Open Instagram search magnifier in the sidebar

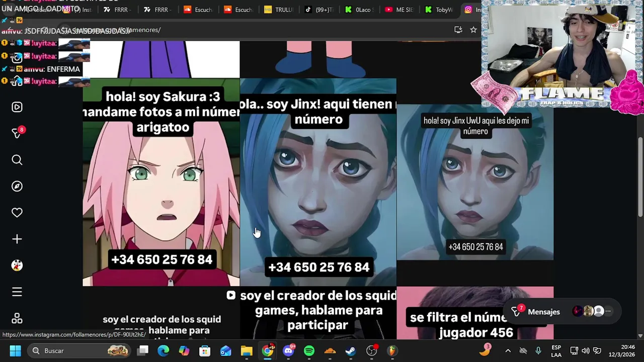[17, 160]
